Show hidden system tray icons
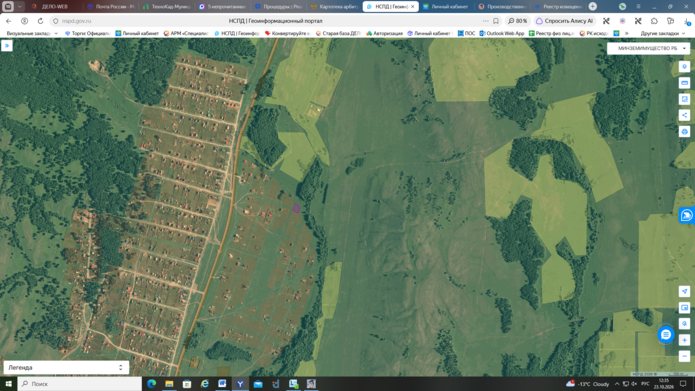The image size is (695, 391). (617, 383)
